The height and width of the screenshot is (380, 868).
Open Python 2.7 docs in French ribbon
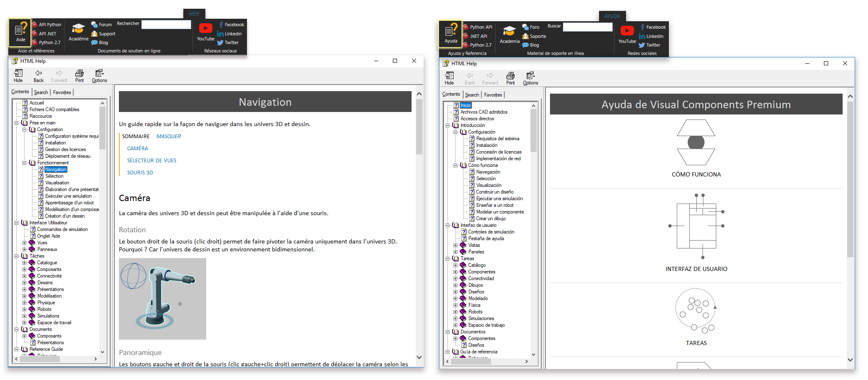[46, 42]
